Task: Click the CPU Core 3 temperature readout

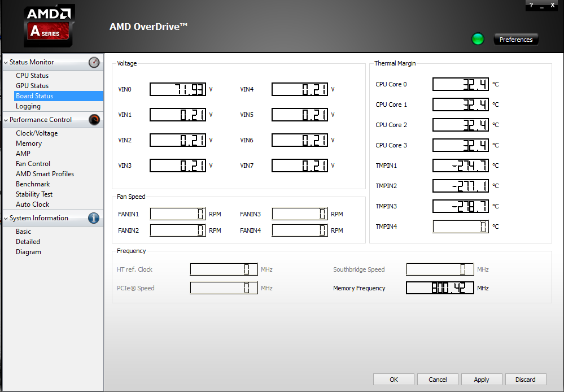Action: [x=461, y=145]
